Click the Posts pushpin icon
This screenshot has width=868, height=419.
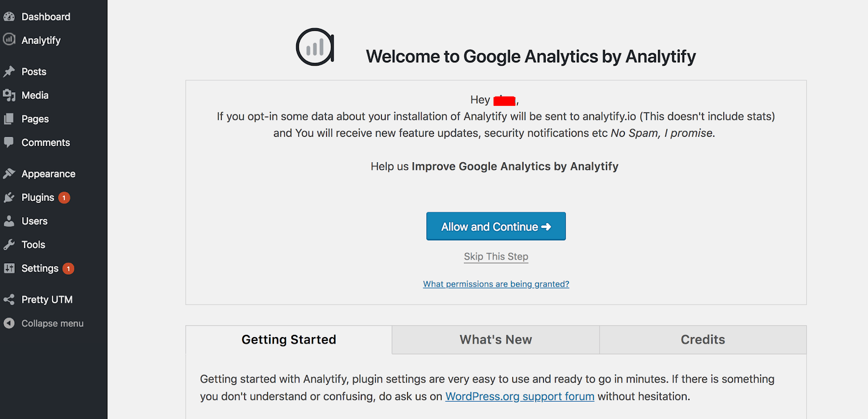10,71
